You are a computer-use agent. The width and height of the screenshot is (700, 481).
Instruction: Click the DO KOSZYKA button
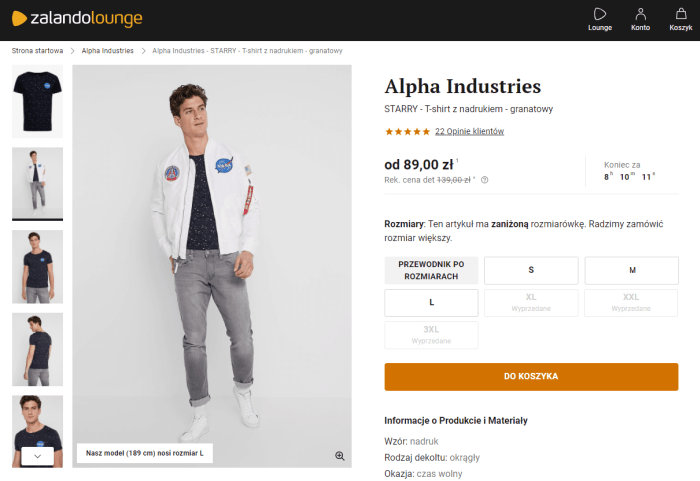coord(531,377)
